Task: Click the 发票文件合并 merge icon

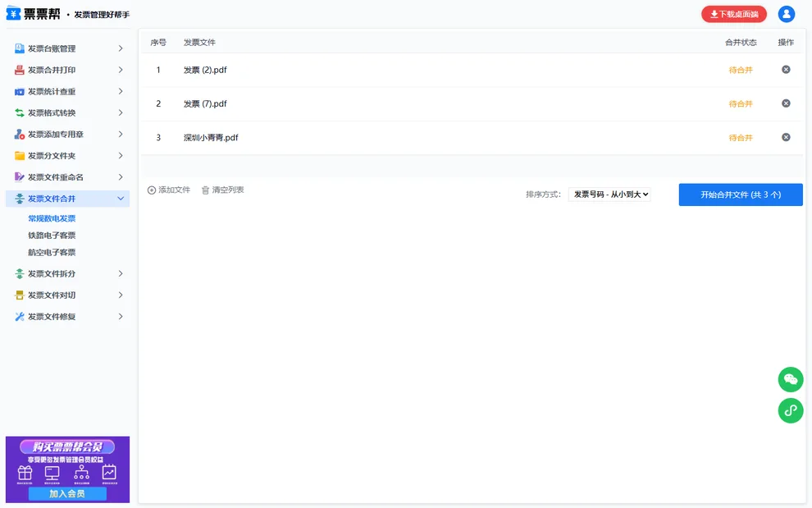Action: click(20, 199)
